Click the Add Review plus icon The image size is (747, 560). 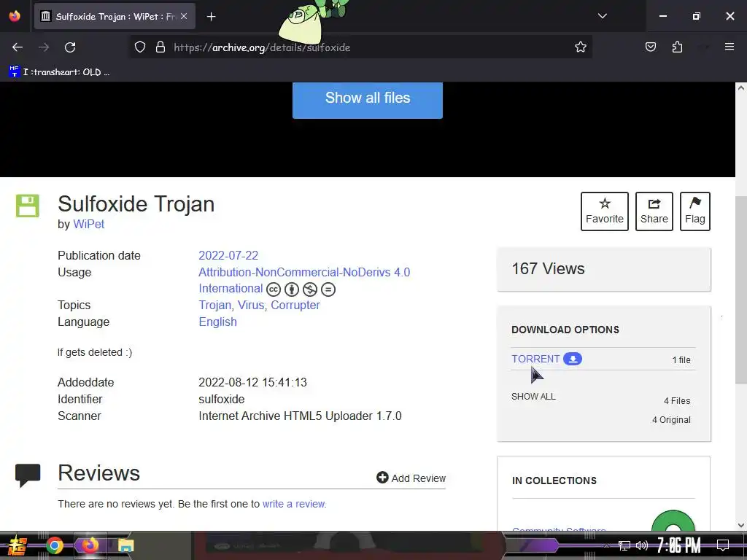382,477
